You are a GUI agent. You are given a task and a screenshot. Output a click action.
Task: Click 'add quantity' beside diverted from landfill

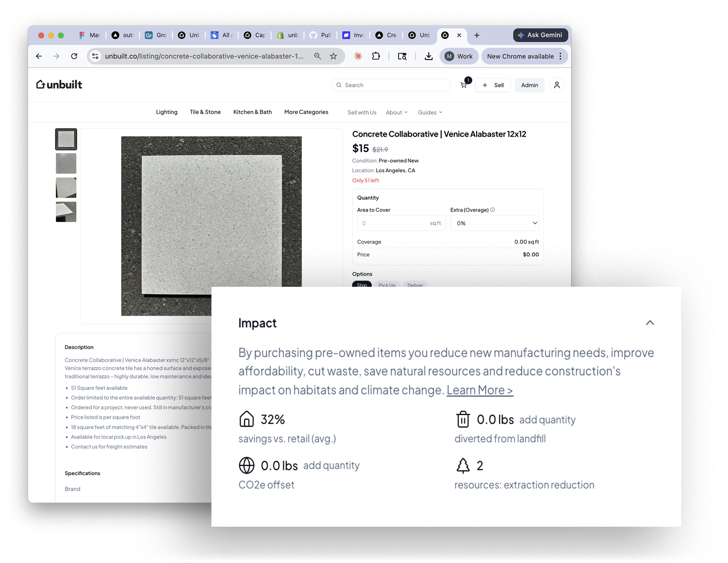[547, 419]
